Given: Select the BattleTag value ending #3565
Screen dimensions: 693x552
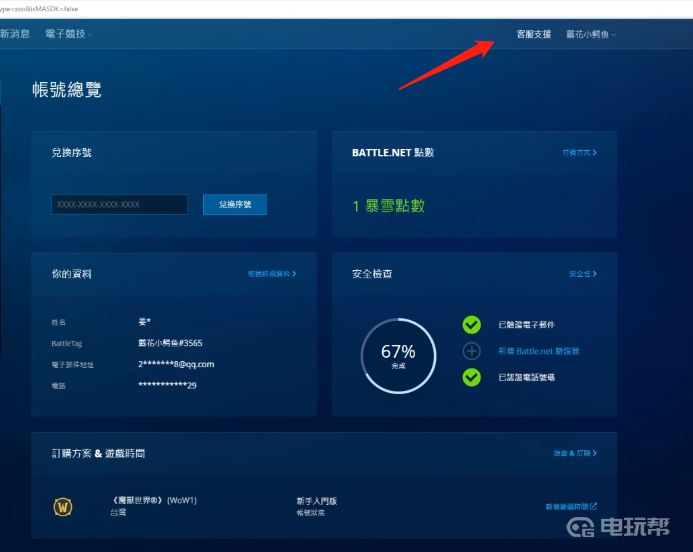Looking at the screenshot, I should pyautogui.click(x=170, y=343).
